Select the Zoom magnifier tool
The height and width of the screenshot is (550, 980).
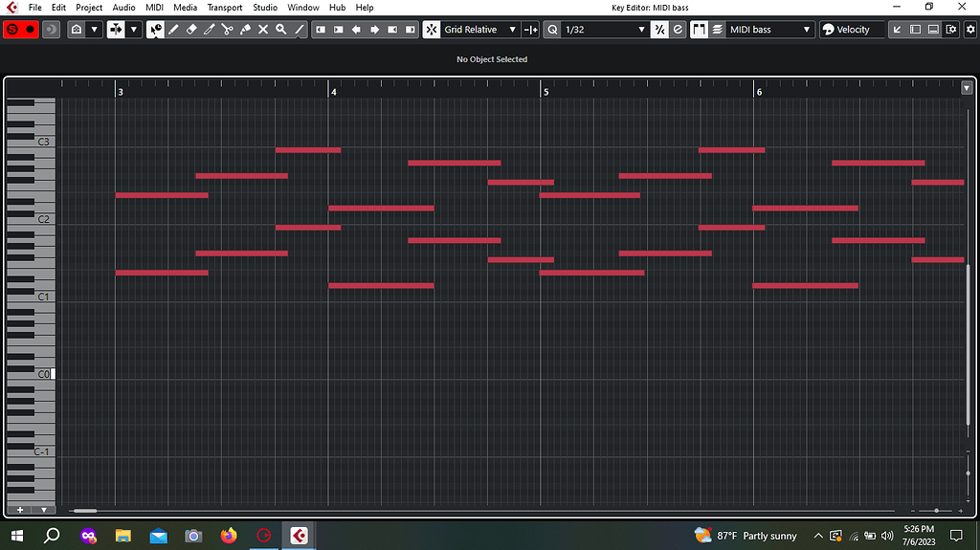[281, 30]
